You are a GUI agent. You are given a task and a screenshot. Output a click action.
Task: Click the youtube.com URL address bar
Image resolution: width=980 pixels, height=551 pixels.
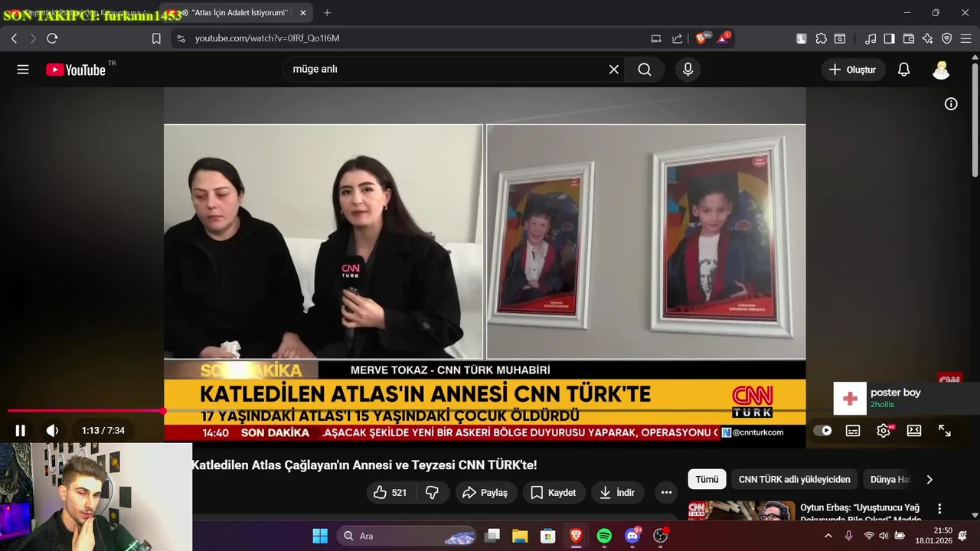[x=266, y=38]
